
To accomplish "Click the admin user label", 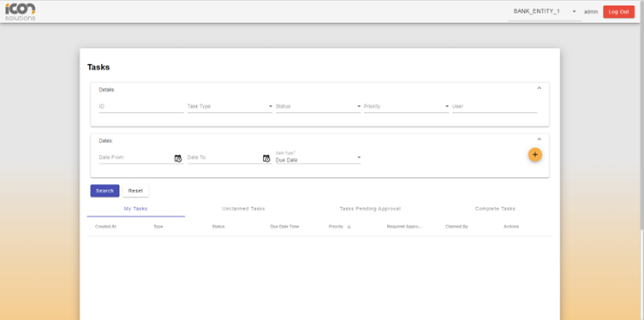I will (591, 12).
